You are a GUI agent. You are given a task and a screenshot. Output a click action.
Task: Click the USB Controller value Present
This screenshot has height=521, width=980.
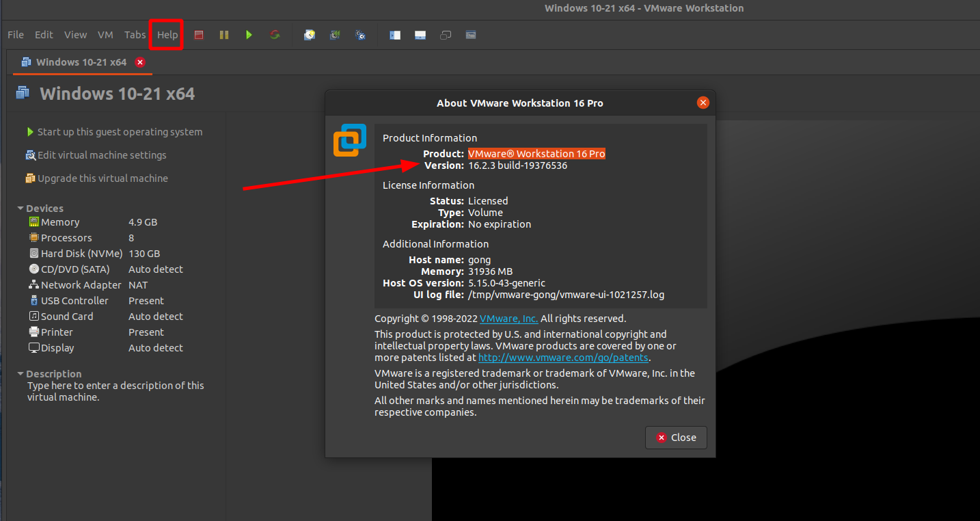[x=146, y=301]
